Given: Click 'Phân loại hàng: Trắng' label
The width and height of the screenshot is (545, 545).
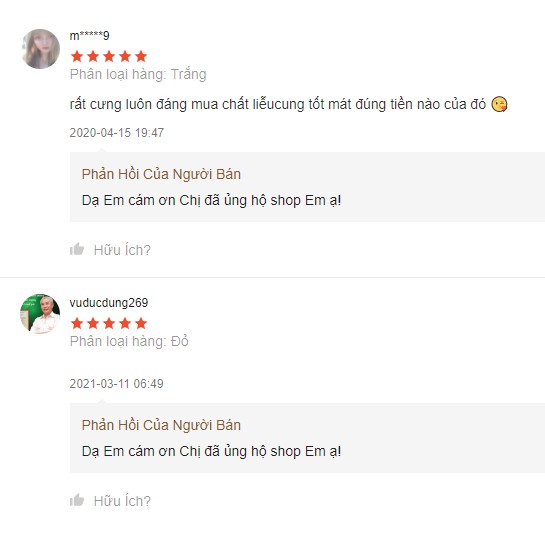Looking at the screenshot, I should (138, 74).
